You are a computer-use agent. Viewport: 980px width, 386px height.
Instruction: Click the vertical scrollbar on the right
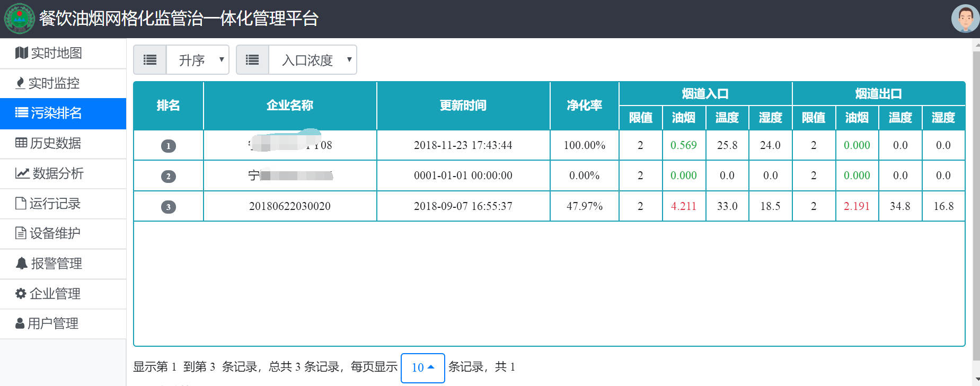point(976,207)
